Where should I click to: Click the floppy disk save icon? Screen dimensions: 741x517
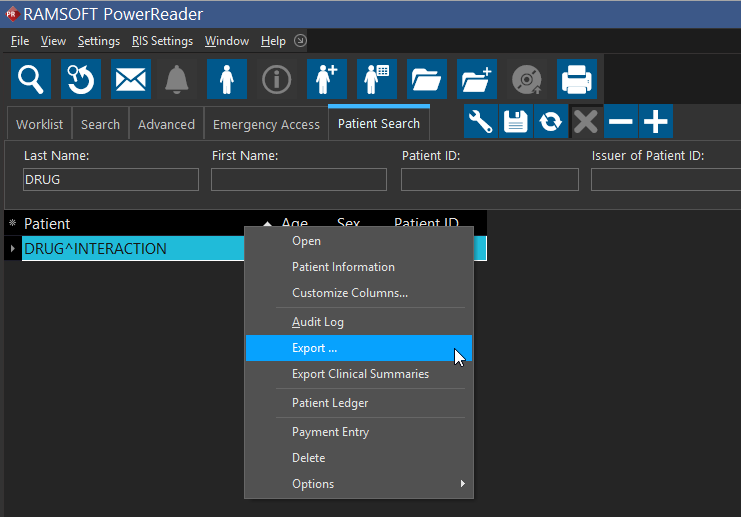pos(516,121)
